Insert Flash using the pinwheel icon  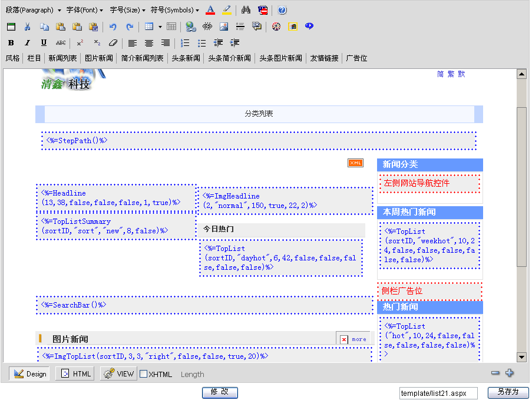(276, 27)
